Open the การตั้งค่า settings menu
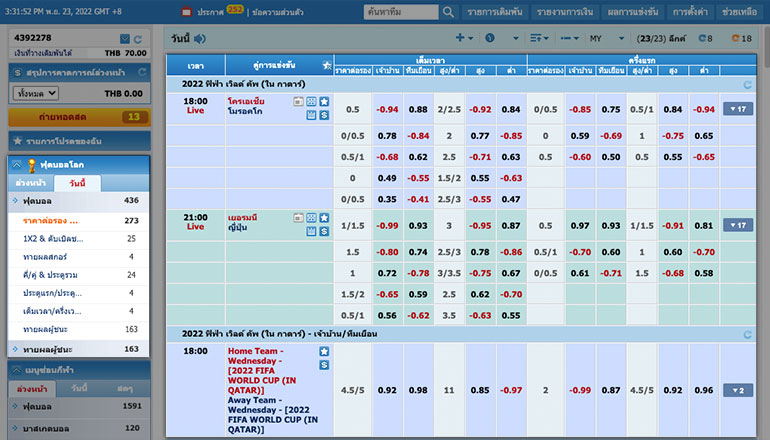 (x=690, y=12)
